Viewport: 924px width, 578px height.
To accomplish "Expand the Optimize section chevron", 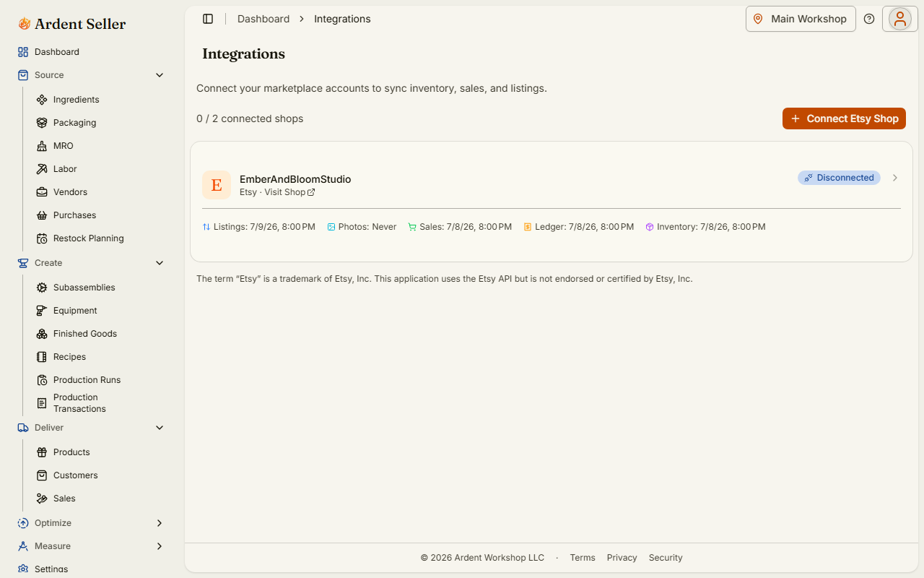I will coord(160,523).
